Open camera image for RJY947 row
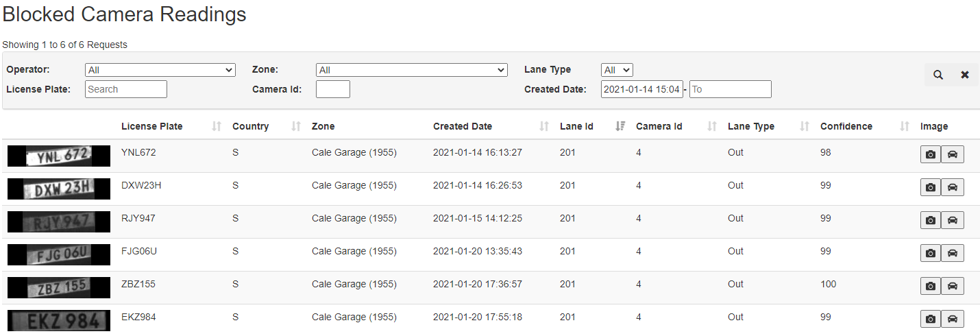 point(930,220)
